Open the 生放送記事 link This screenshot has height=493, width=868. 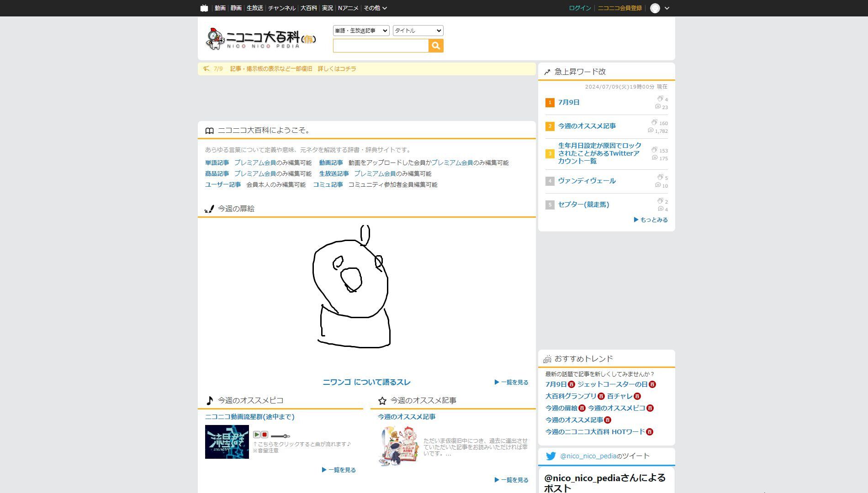click(x=334, y=173)
